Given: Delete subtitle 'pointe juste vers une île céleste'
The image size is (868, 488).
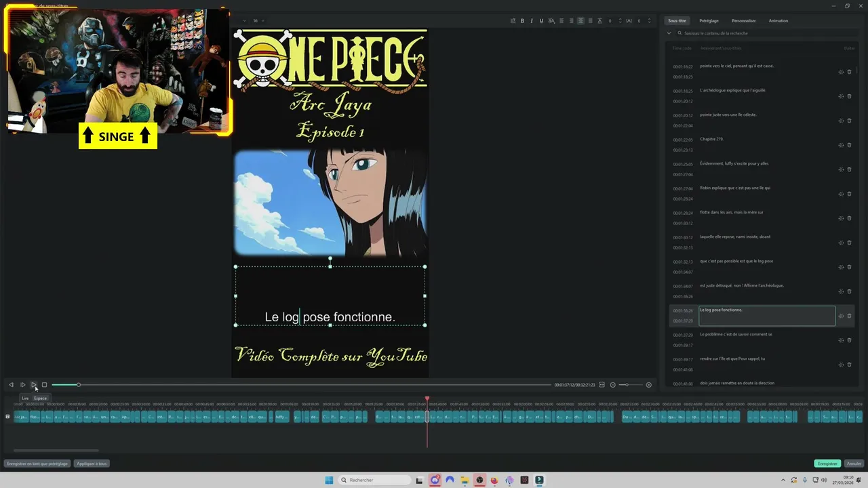Looking at the screenshot, I should point(849,121).
